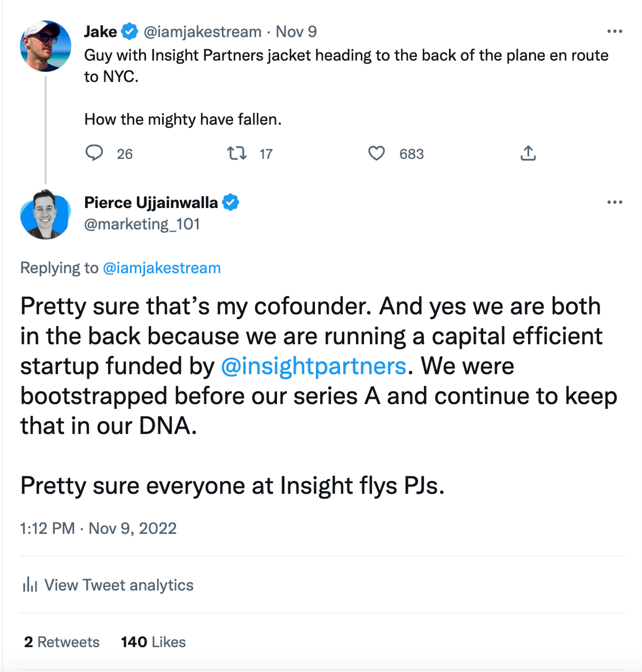The width and height of the screenshot is (642, 672).
Task: Open the more options menu on Pierce's reply
Action: [614, 202]
